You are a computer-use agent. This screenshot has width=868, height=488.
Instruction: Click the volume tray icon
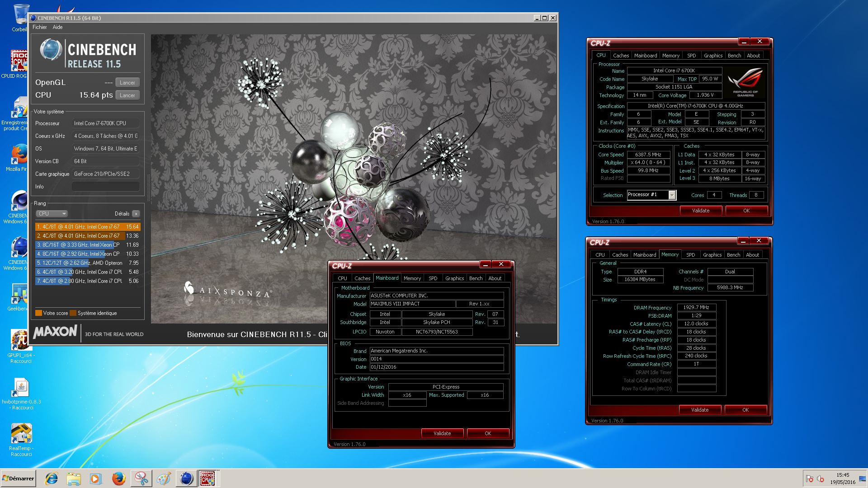tap(821, 479)
